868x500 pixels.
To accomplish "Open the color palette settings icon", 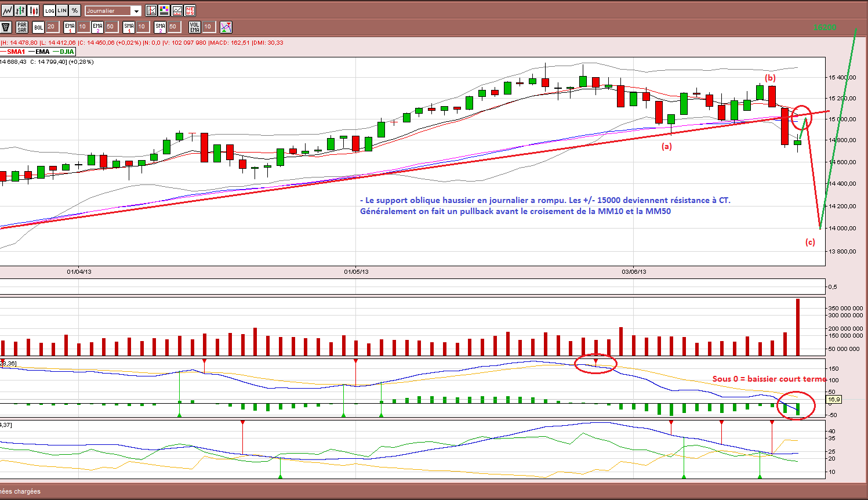I will tap(164, 10).
